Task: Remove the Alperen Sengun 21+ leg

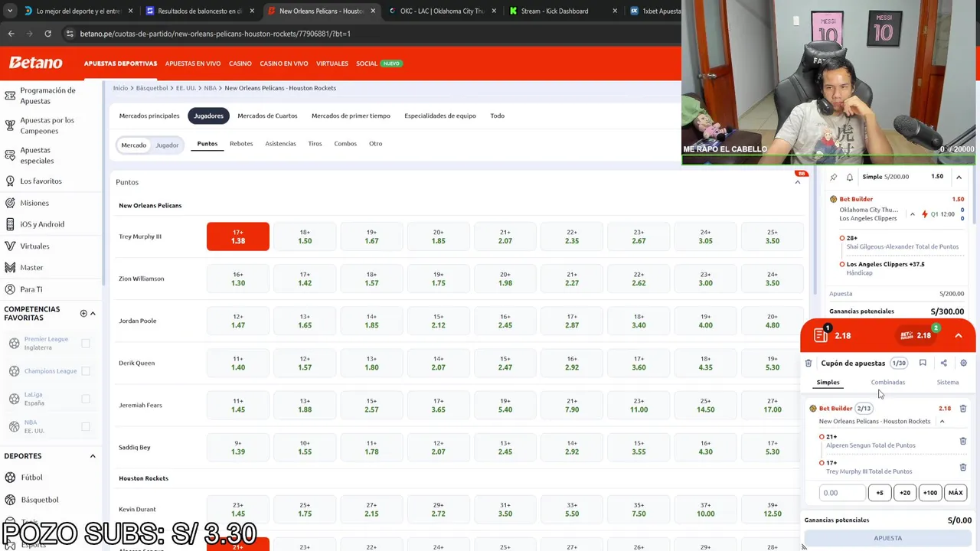Action: [963, 441]
